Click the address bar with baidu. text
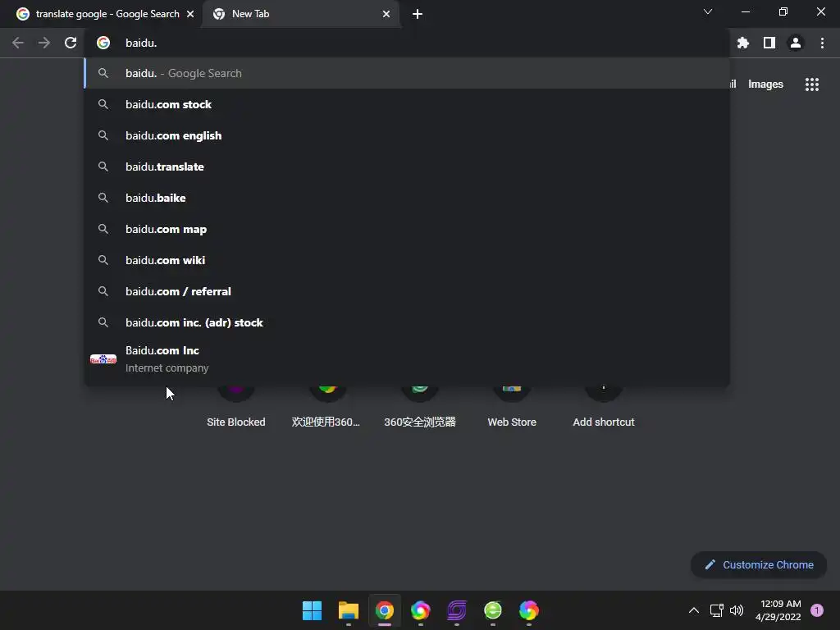 click(x=407, y=43)
